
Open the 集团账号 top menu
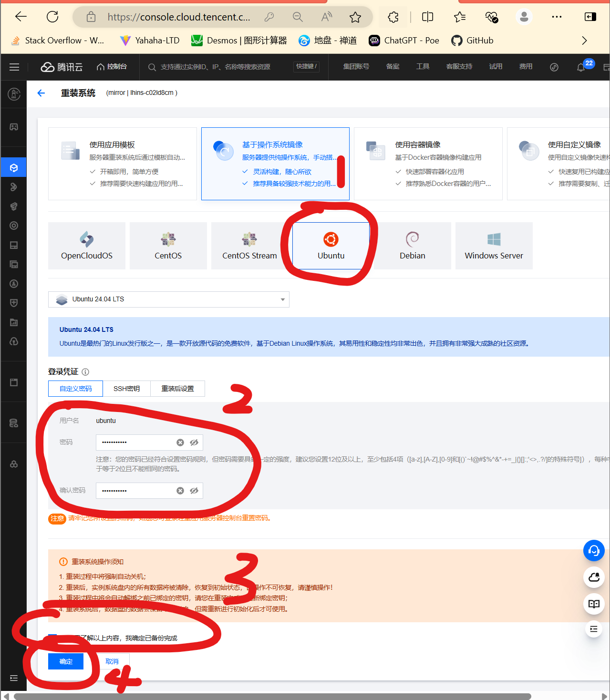pyautogui.click(x=356, y=67)
